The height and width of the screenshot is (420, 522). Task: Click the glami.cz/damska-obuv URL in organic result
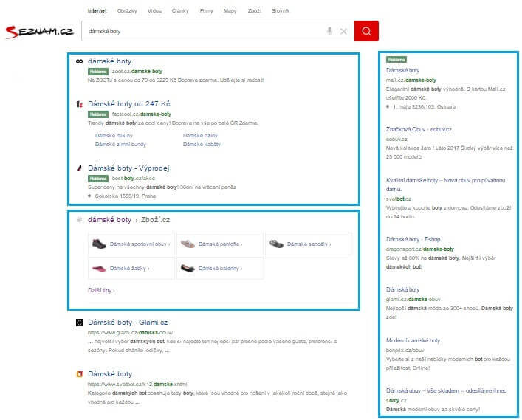[x=130, y=332]
